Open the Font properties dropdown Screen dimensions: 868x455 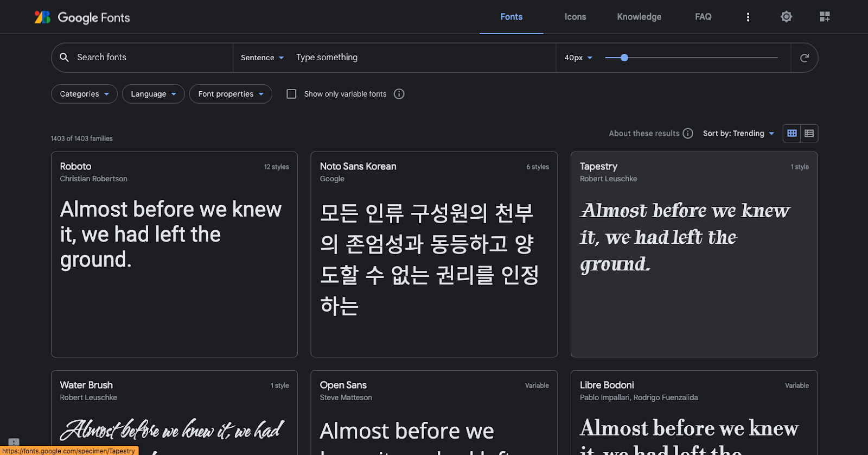coord(231,94)
